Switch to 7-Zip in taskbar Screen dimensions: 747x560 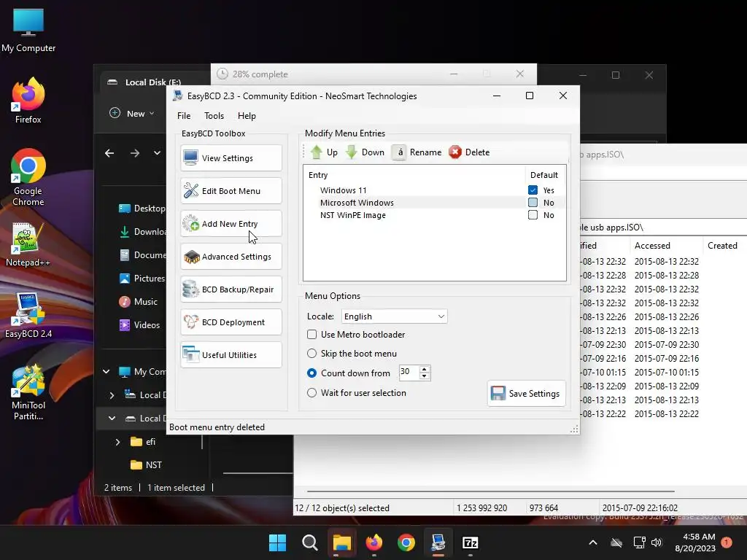tap(471, 542)
